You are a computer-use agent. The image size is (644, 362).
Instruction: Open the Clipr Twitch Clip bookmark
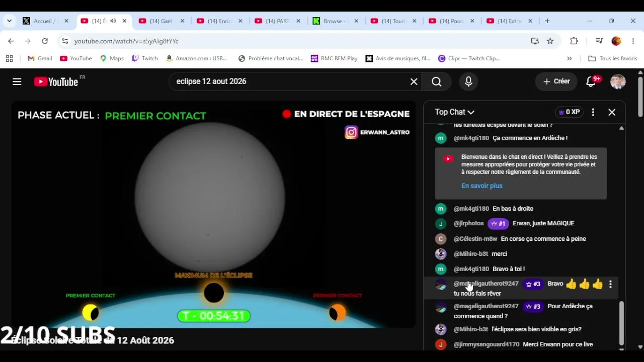click(469, 59)
